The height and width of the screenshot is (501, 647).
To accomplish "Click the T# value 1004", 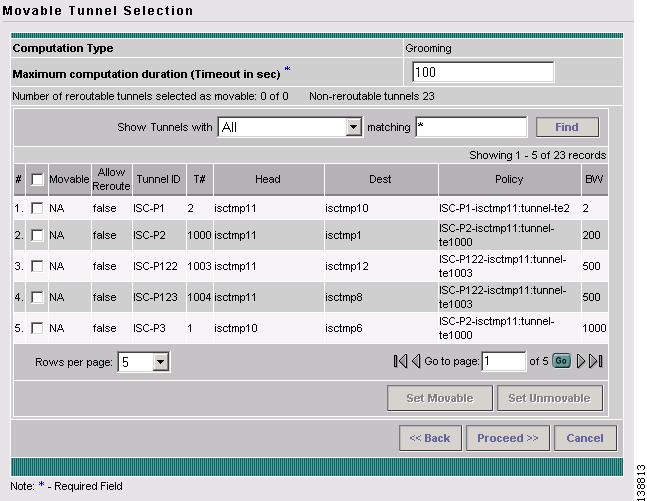I will point(199,297).
